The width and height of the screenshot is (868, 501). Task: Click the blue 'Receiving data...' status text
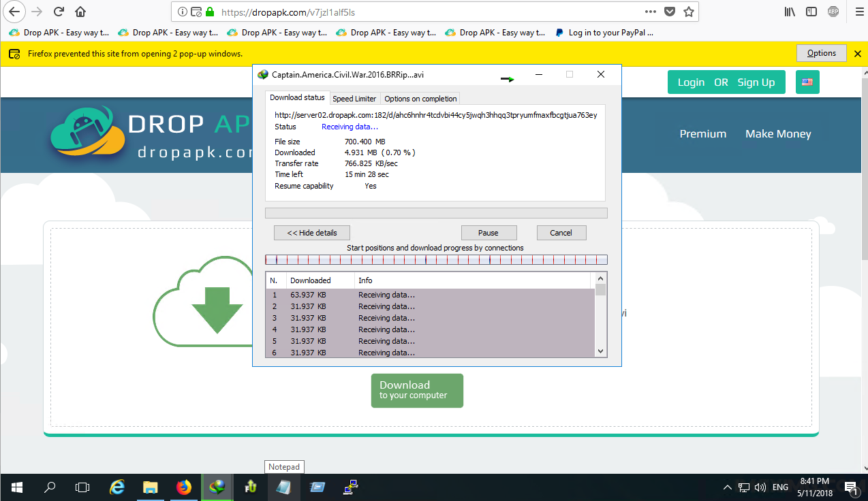pos(350,127)
